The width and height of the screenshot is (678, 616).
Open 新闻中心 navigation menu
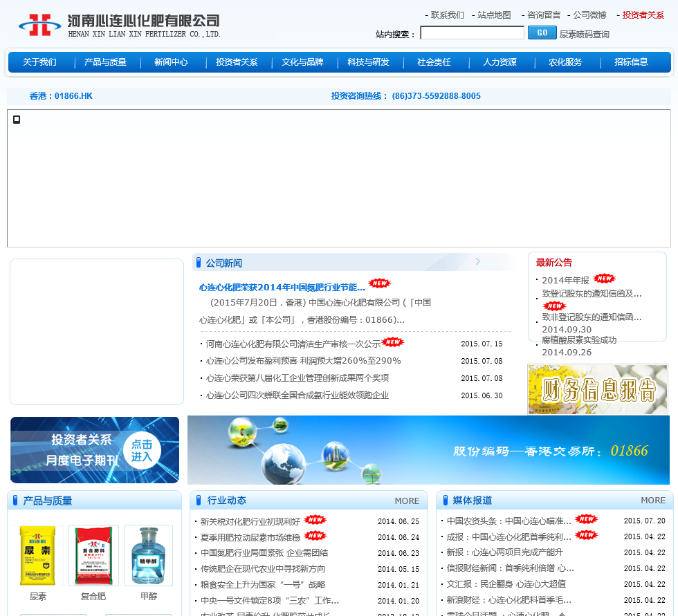pyautogui.click(x=172, y=62)
